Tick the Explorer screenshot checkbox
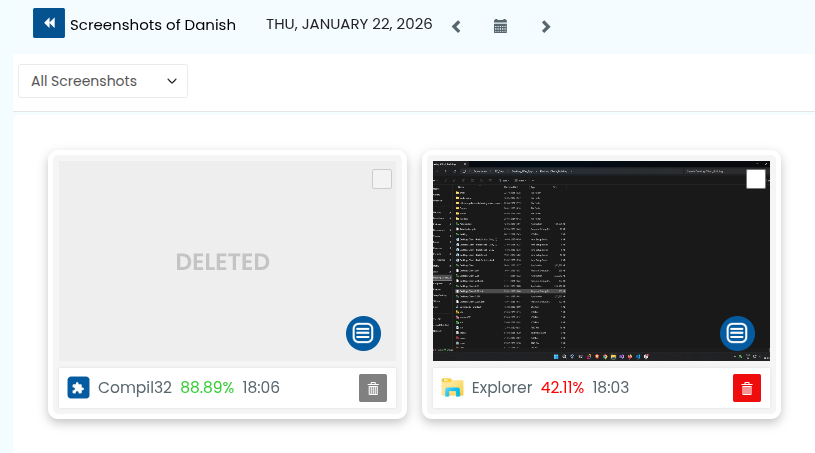The height and width of the screenshot is (453, 815). coord(756,179)
